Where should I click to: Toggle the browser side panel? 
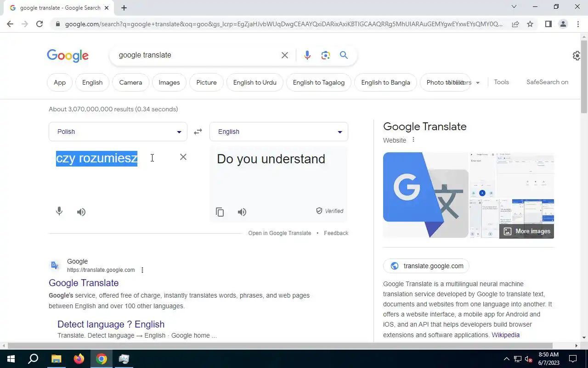pos(548,24)
